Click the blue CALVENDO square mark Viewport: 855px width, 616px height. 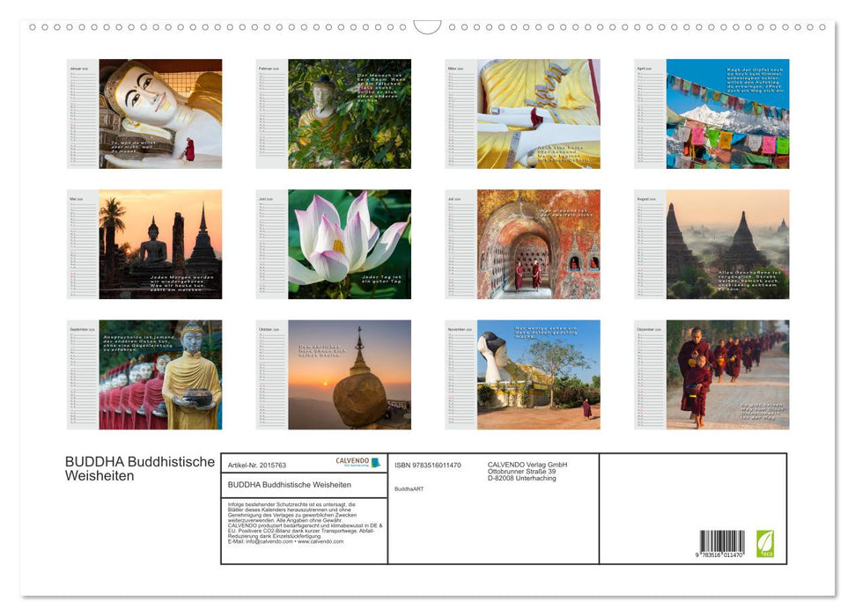coord(376,463)
